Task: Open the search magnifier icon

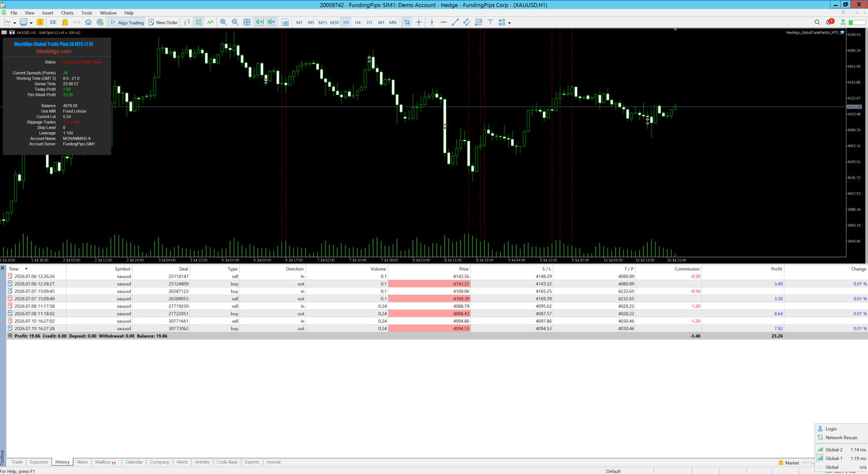Action: 818,22
